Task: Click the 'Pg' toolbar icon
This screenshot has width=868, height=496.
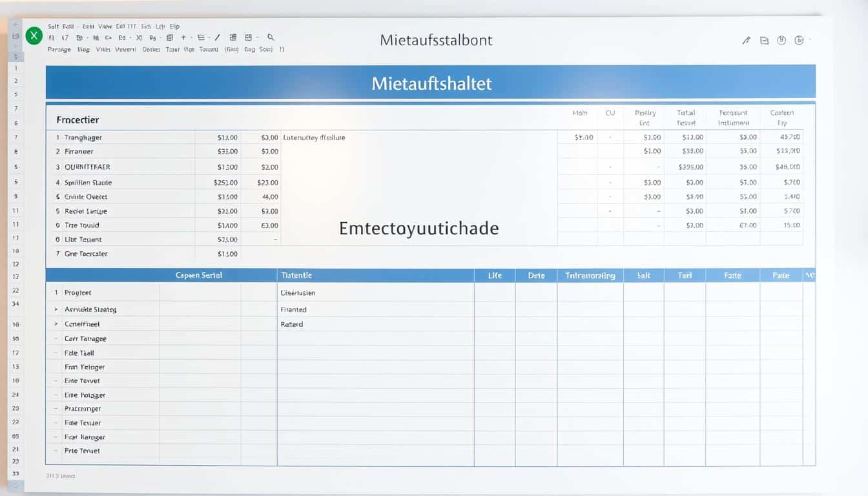Action: 152,37
